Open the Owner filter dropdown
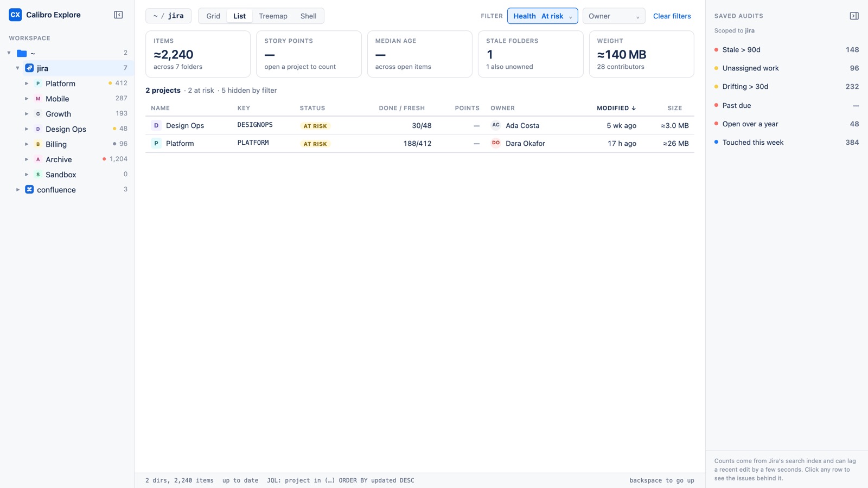Viewport: 868px width, 488px height. click(614, 16)
